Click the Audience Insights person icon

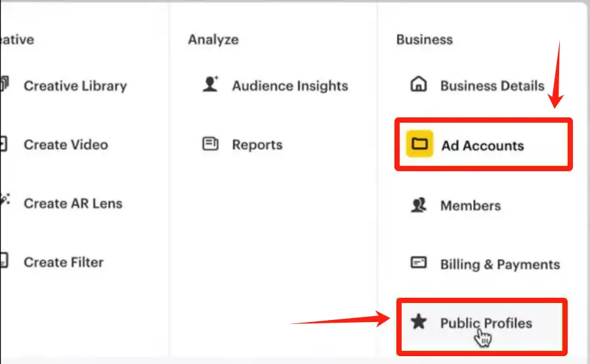click(x=210, y=84)
